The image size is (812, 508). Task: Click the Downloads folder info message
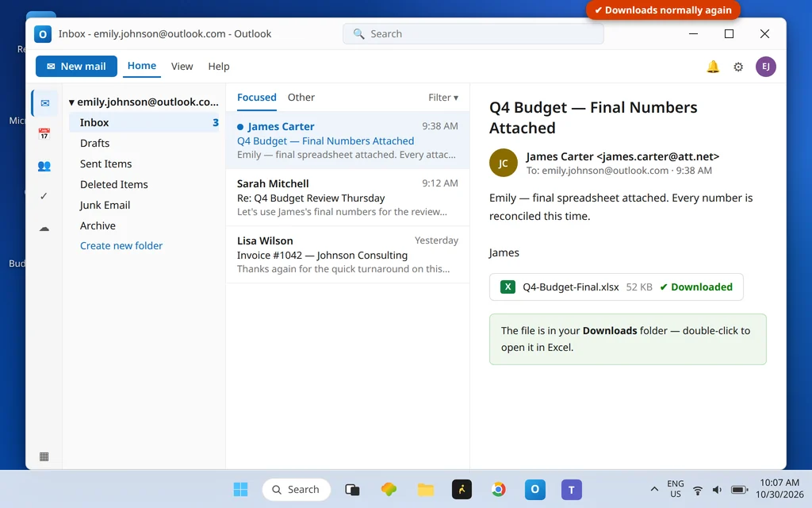point(628,339)
